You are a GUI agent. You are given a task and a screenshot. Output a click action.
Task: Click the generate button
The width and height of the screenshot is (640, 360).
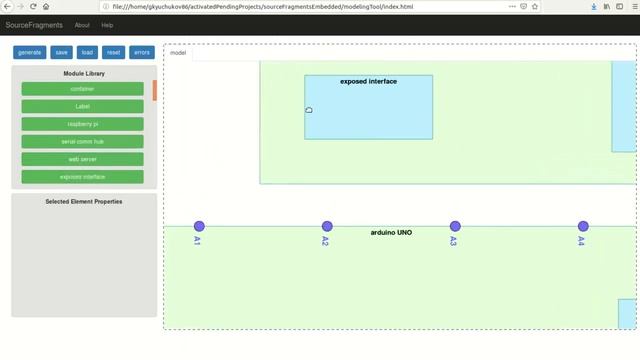(29, 52)
